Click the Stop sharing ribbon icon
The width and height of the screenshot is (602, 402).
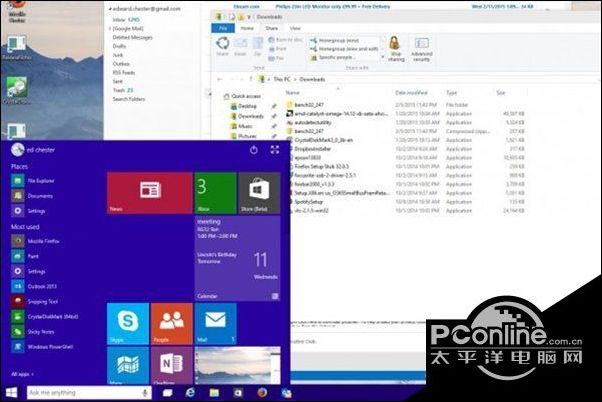[x=394, y=48]
